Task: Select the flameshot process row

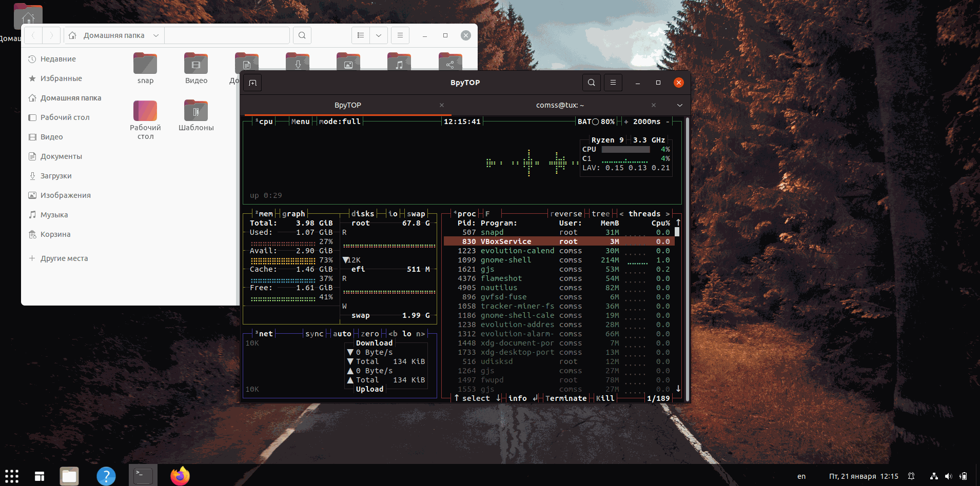Action: pos(559,278)
